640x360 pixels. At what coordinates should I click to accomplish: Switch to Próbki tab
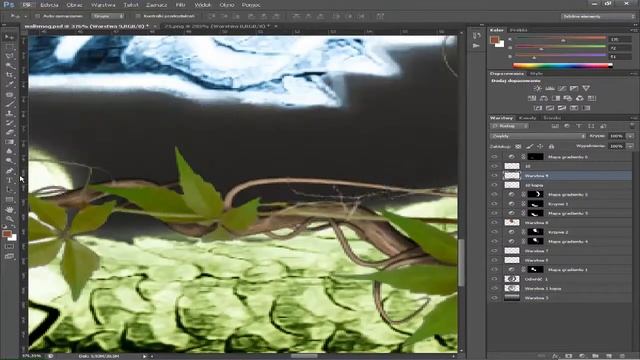click(518, 30)
